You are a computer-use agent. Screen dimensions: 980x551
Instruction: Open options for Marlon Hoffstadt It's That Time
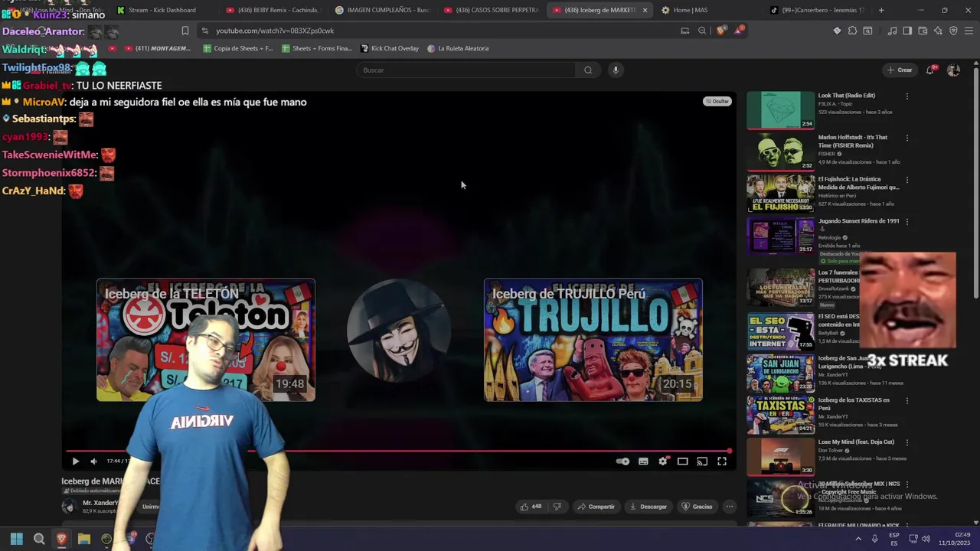[x=906, y=139]
